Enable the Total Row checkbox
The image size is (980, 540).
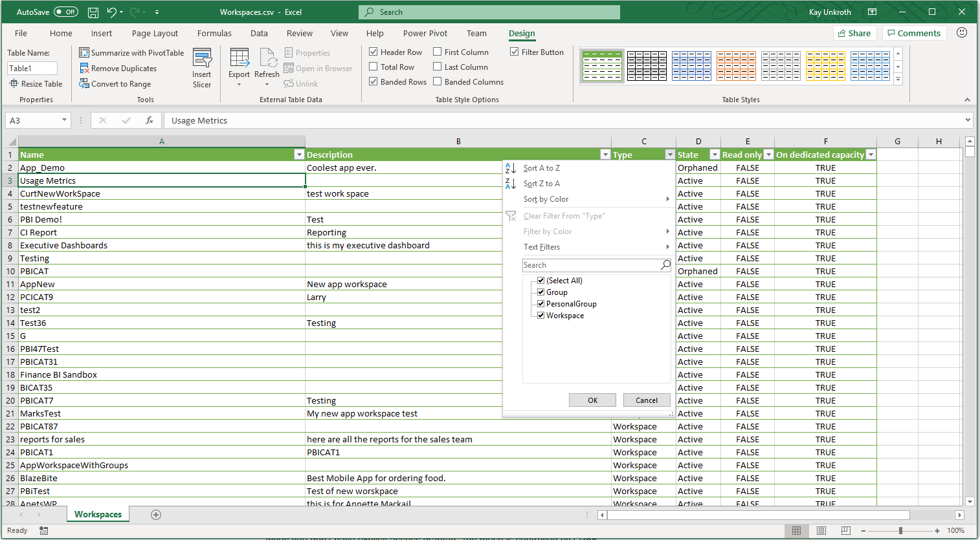[x=373, y=67]
